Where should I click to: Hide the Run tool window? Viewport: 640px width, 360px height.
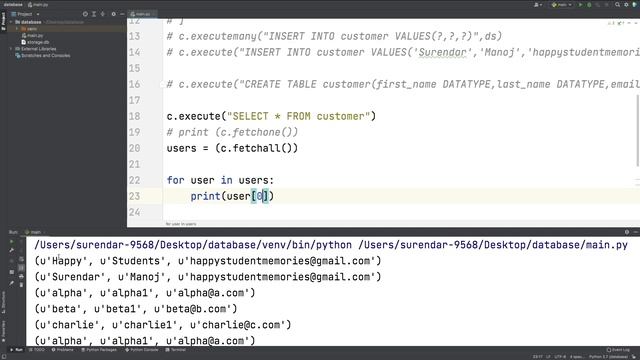point(636,232)
